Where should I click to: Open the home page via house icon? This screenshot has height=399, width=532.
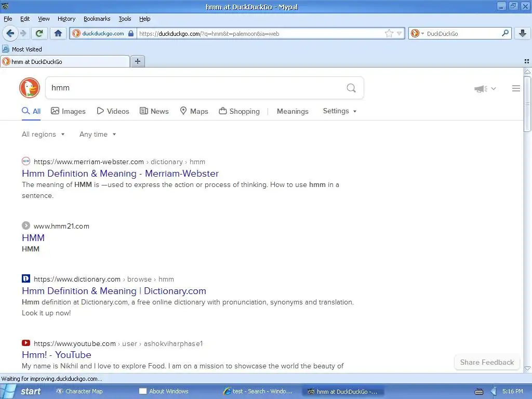tap(58, 33)
